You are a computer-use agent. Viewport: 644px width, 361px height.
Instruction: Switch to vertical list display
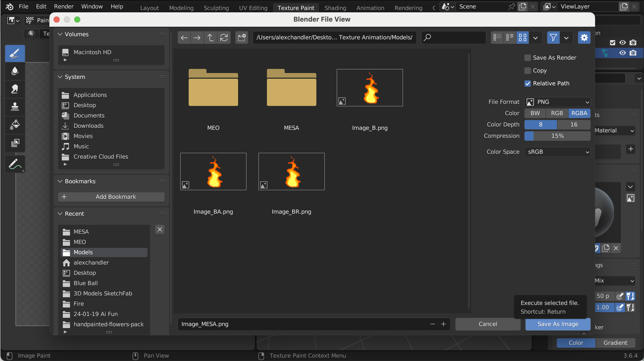497,38
